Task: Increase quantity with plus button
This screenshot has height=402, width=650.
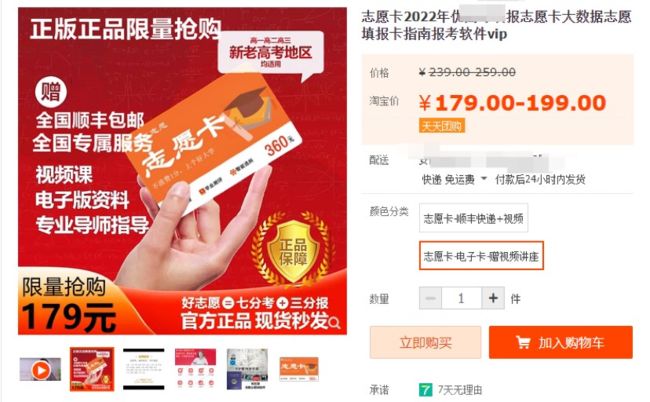Action: (493, 298)
